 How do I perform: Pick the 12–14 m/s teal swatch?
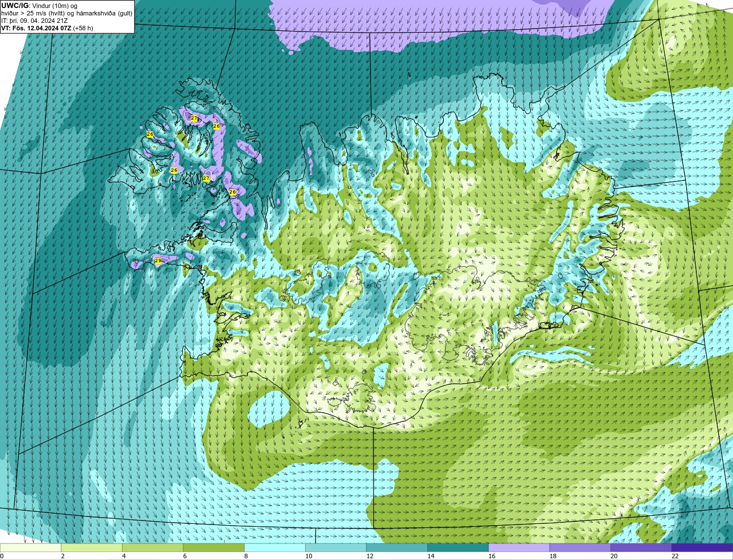[397, 547]
